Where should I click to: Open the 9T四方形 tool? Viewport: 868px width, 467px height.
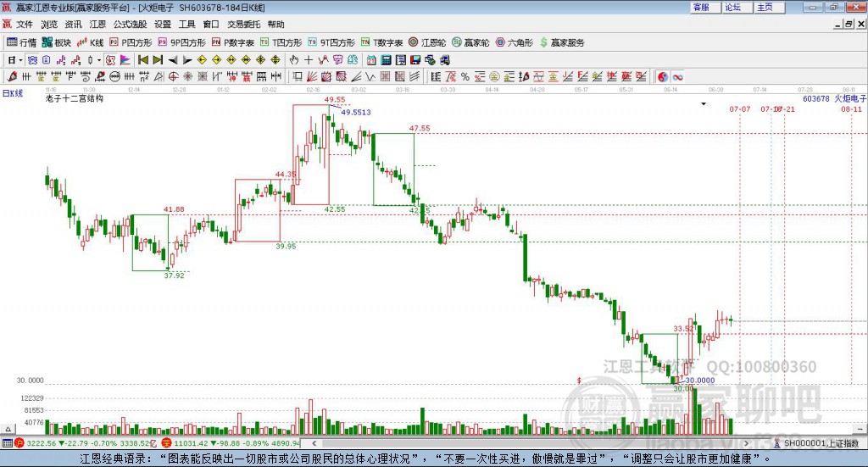[x=331, y=42]
